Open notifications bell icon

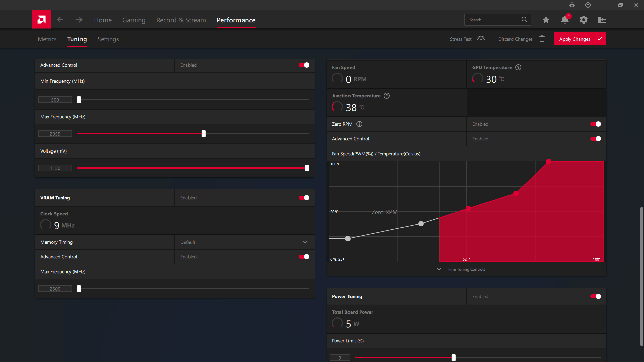coord(565,20)
